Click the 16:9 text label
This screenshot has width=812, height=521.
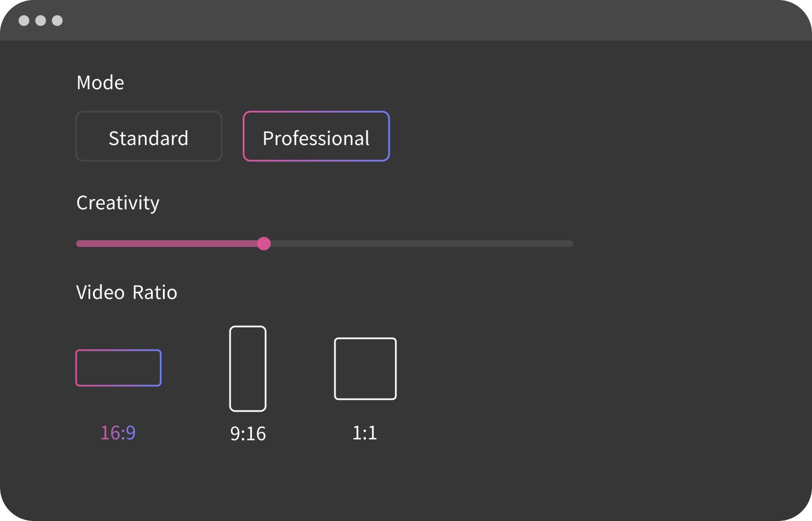tap(118, 433)
